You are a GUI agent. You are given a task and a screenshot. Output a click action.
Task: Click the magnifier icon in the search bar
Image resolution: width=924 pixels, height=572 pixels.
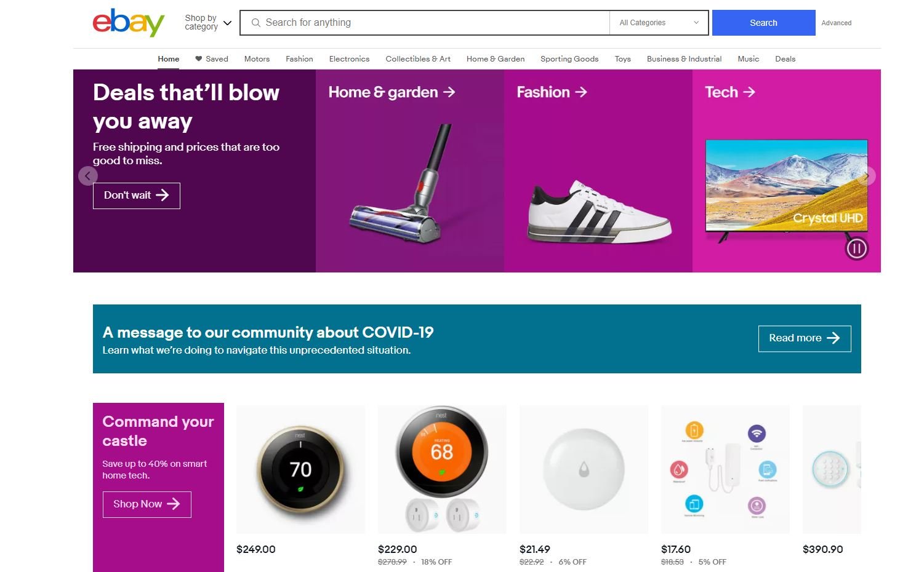point(255,23)
